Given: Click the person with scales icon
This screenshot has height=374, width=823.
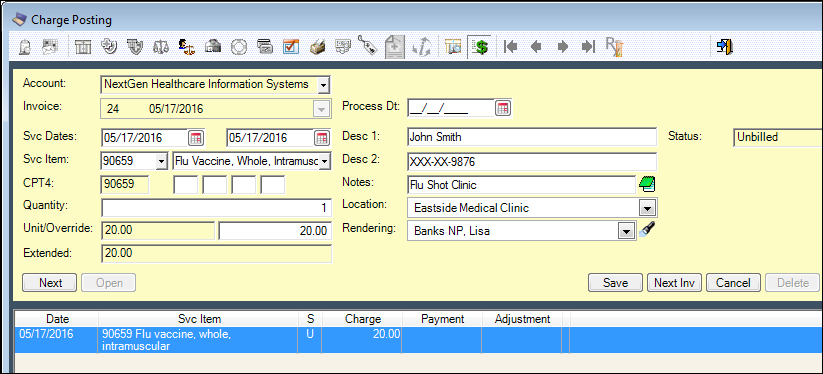Looking at the screenshot, I should tap(186, 47).
